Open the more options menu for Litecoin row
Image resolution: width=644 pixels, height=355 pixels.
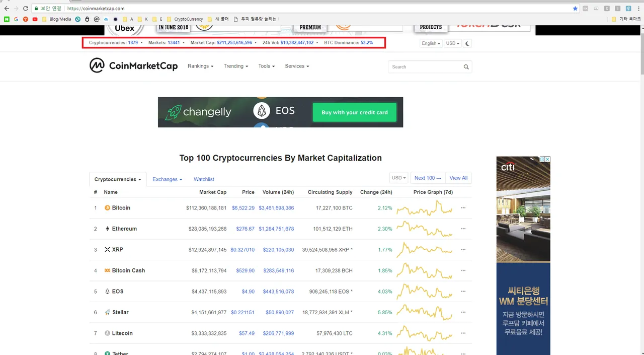463,333
